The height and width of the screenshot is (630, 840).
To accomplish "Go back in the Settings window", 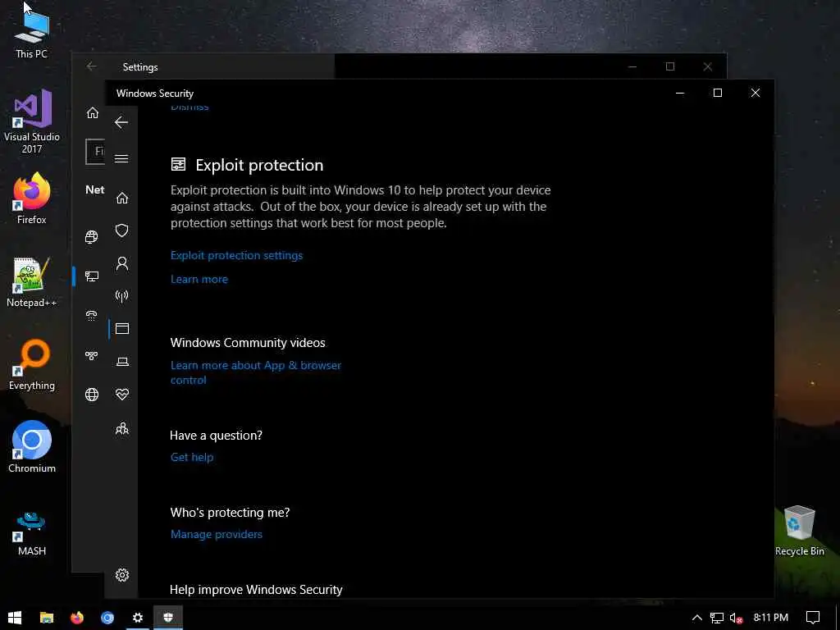I will click(x=92, y=66).
